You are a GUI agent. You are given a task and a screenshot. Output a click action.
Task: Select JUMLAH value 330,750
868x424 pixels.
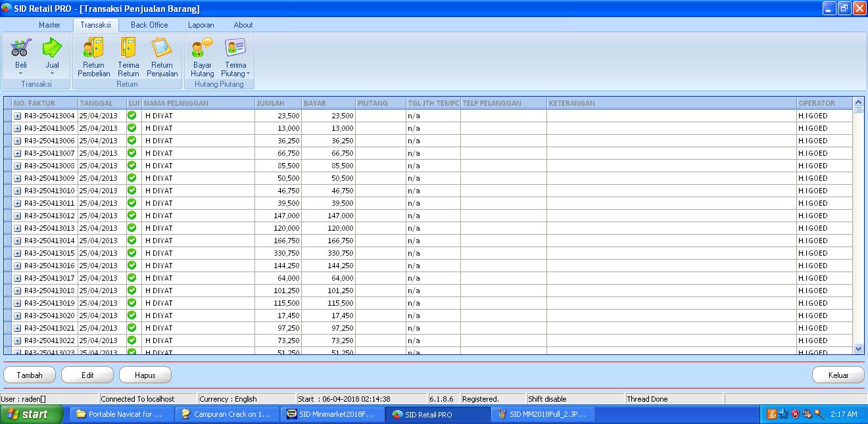pos(278,253)
